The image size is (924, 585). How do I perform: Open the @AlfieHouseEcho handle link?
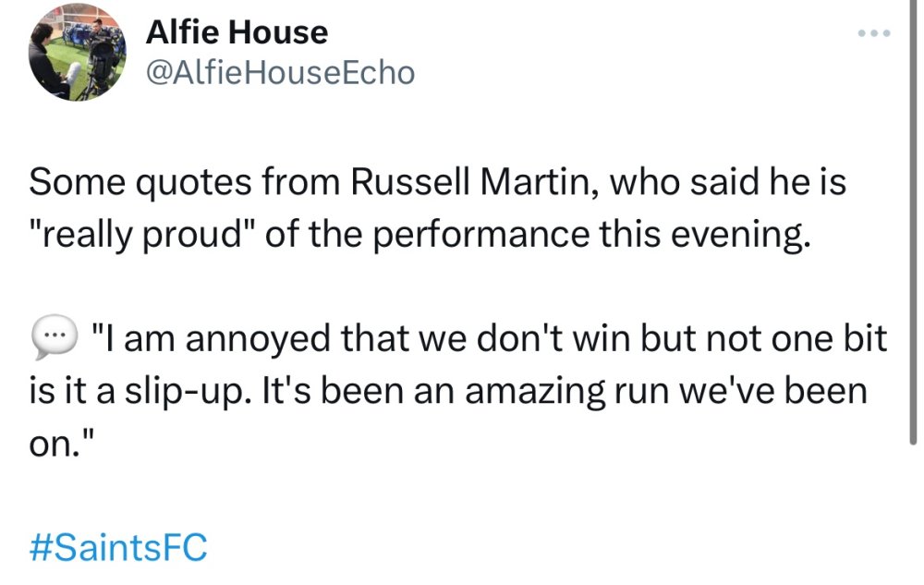click(x=280, y=73)
